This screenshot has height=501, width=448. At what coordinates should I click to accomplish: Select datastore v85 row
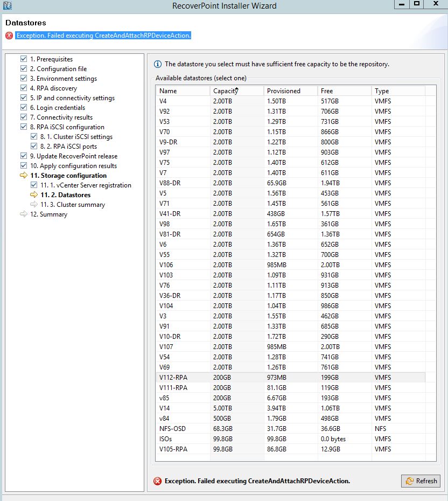[x=291, y=398]
